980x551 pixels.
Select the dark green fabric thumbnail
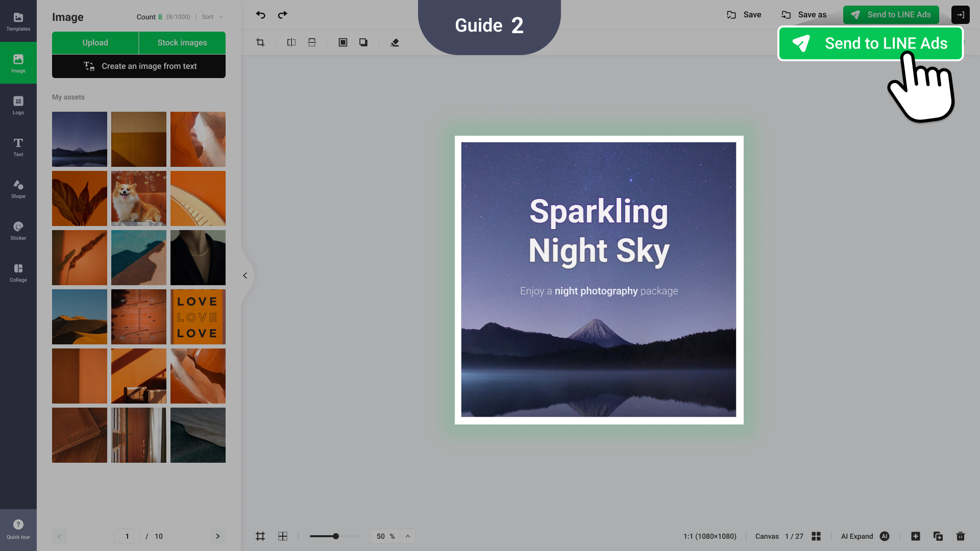click(x=198, y=435)
